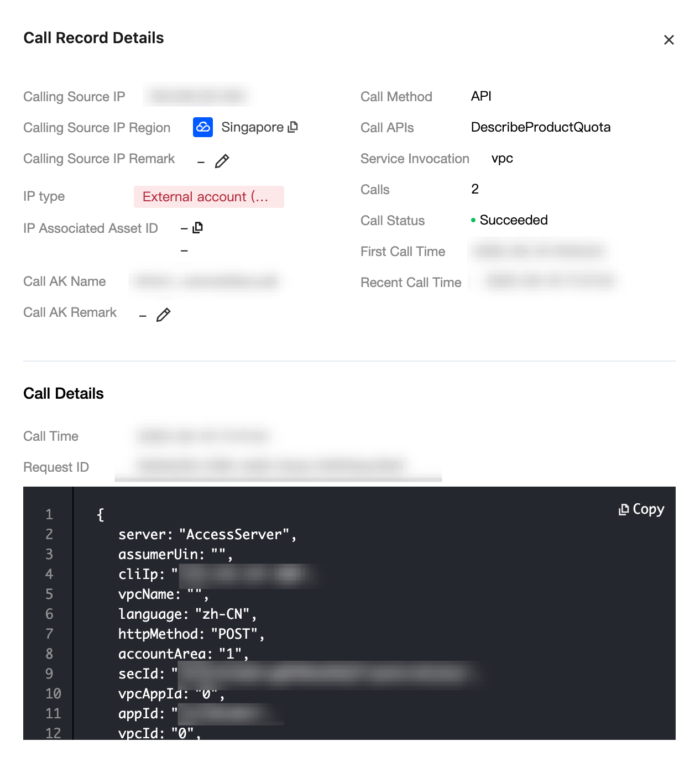Close the Call Record Details panel

[x=668, y=40]
